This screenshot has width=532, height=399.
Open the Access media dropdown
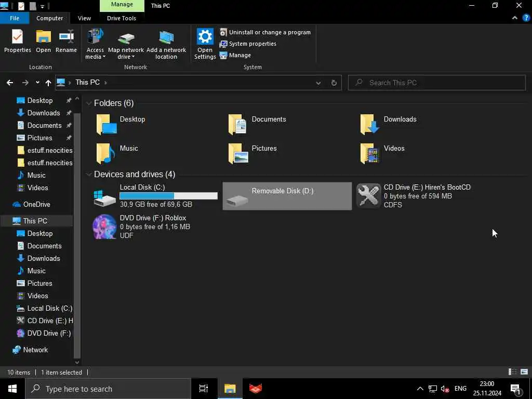(x=95, y=44)
